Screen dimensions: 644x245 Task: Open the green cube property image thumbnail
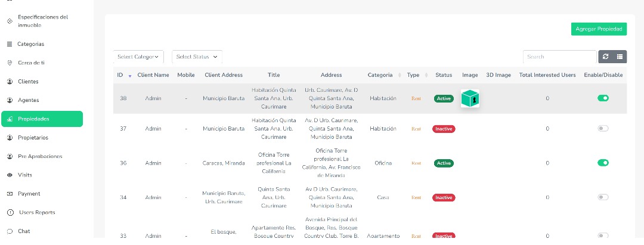click(470, 98)
